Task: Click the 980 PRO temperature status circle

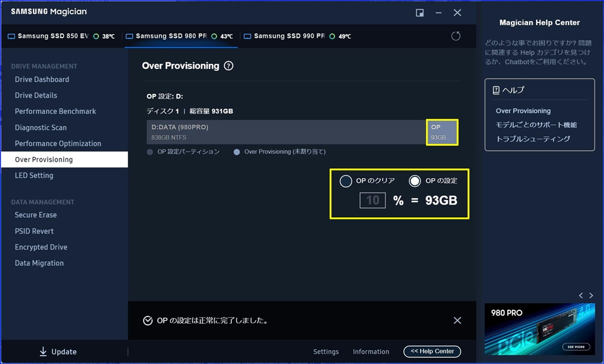Action: pyautogui.click(x=214, y=36)
